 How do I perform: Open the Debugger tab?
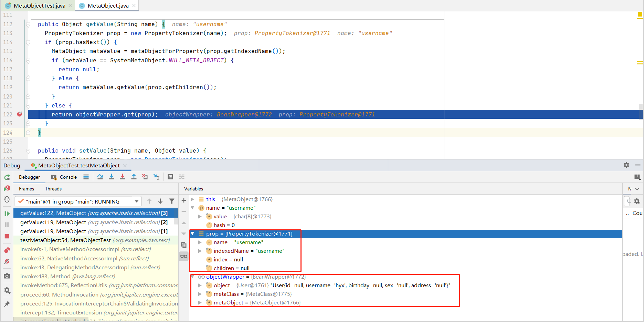(x=29, y=177)
